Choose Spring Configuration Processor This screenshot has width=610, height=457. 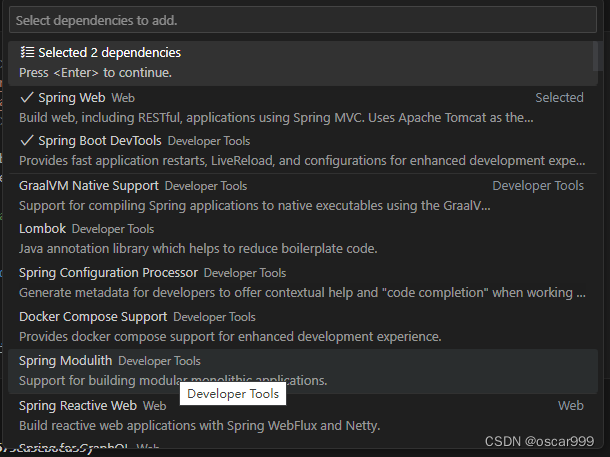click(303, 283)
